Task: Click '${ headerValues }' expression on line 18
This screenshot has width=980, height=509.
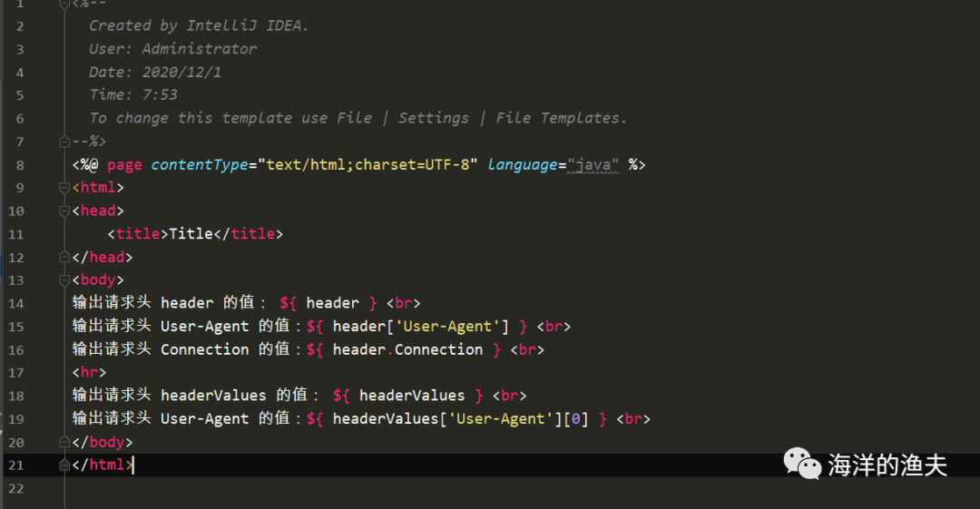Action: click(x=407, y=396)
